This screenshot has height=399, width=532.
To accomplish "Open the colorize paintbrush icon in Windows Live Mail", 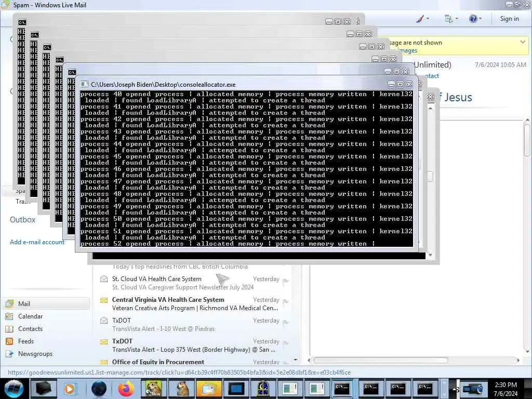I will pos(420,19).
